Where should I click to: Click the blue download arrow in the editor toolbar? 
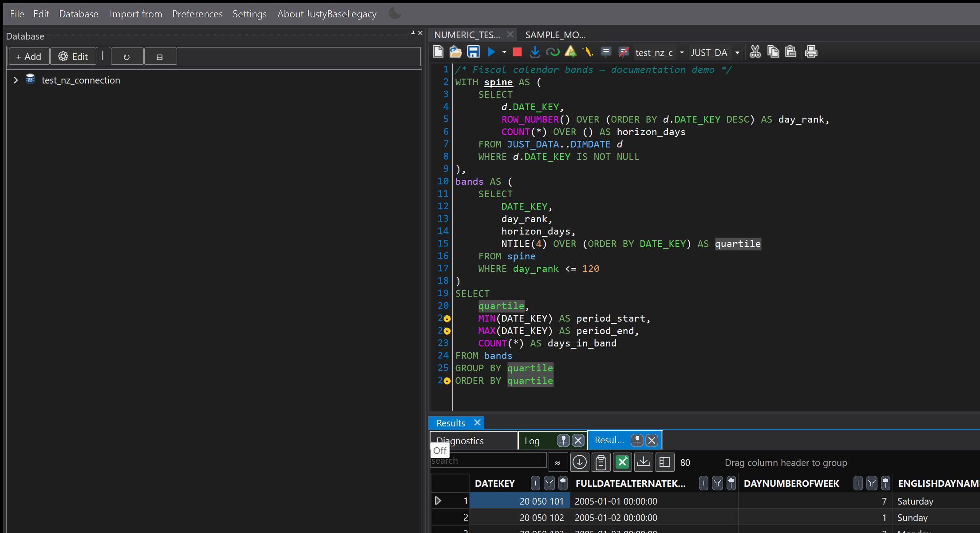(535, 52)
